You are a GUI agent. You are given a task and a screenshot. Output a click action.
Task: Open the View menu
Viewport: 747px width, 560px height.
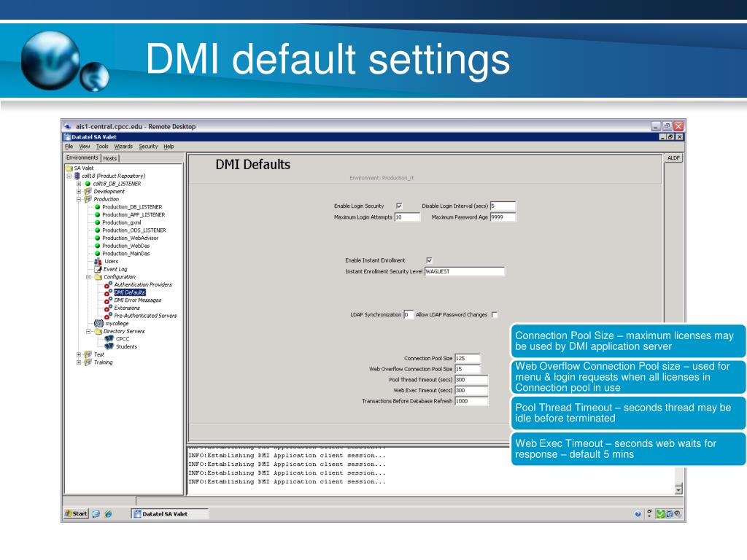click(x=85, y=146)
